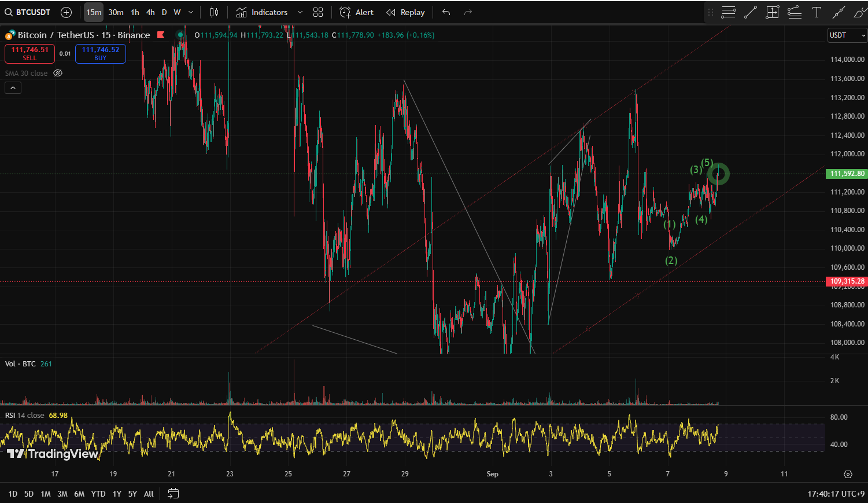Select the horizontal line drawing tool
868x503 pixels.
[x=729, y=12]
